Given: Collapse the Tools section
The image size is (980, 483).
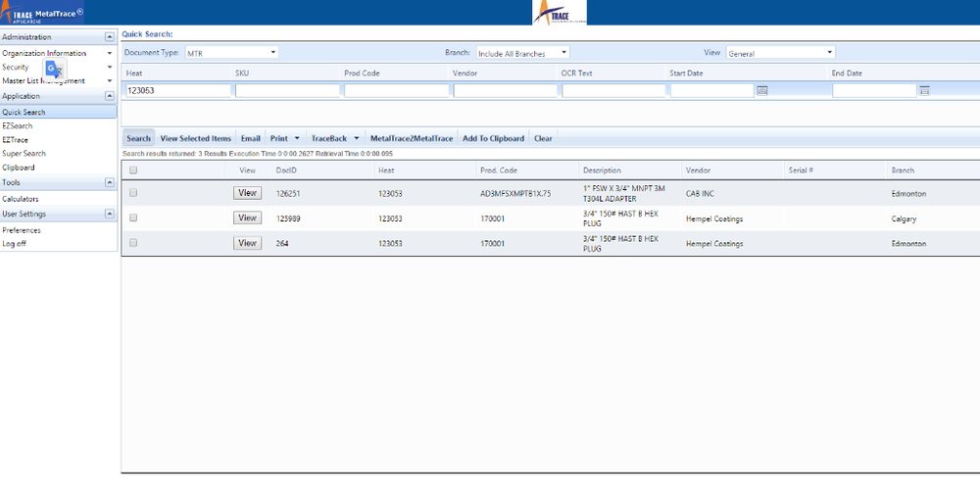Looking at the screenshot, I should (x=110, y=182).
